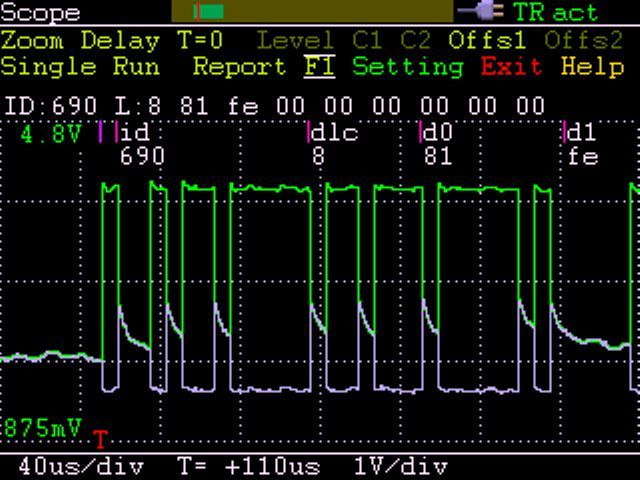
Task: Toggle channel C2 display
Action: [x=415, y=41]
